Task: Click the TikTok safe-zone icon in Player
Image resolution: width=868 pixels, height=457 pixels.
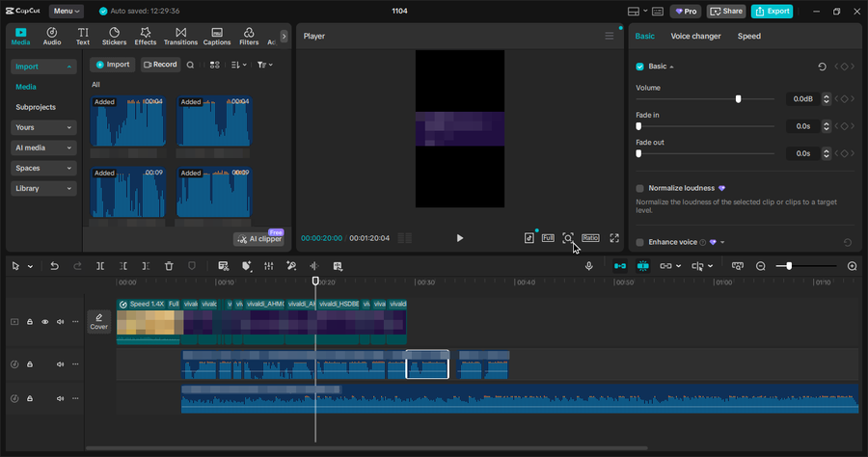Action: [529, 238]
